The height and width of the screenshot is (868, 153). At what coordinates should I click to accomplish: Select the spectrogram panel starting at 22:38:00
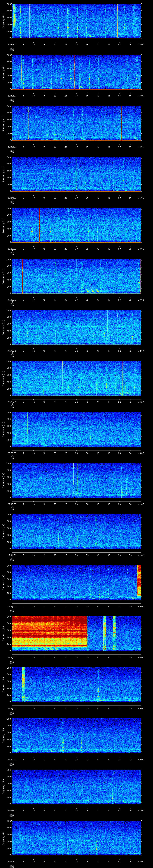(76, 378)
